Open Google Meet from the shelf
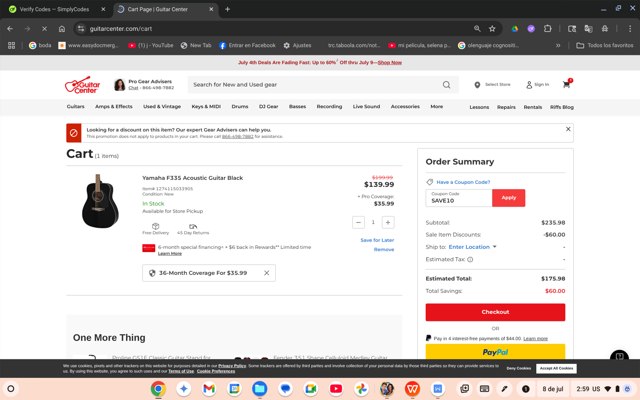 click(x=311, y=389)
